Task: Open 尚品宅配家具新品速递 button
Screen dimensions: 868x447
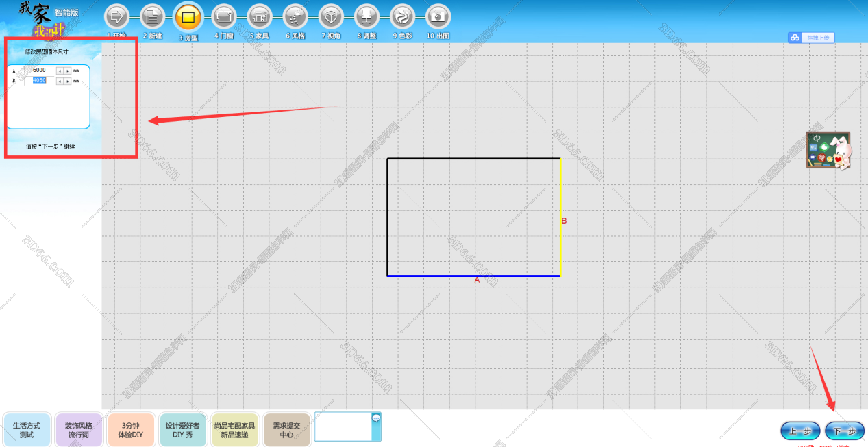Action: point(234,430)
